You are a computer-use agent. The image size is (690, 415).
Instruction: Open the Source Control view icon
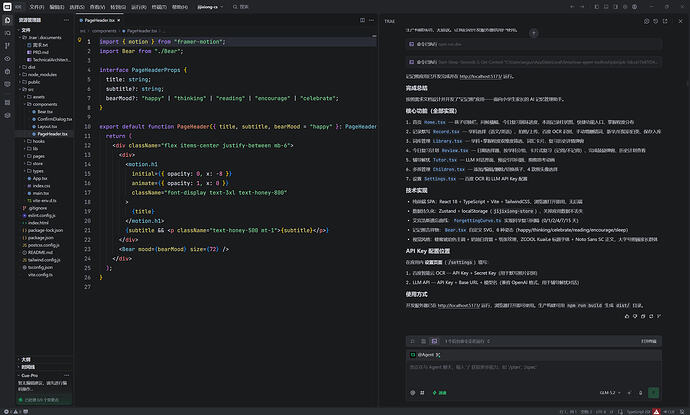tap(7, 46)
